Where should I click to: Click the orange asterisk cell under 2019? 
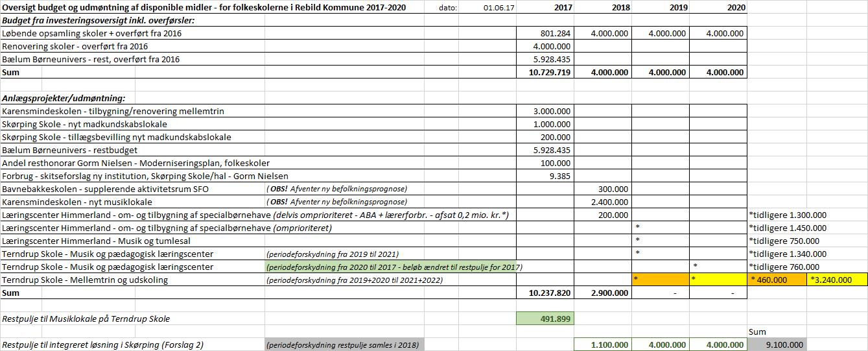pos(661,280)
